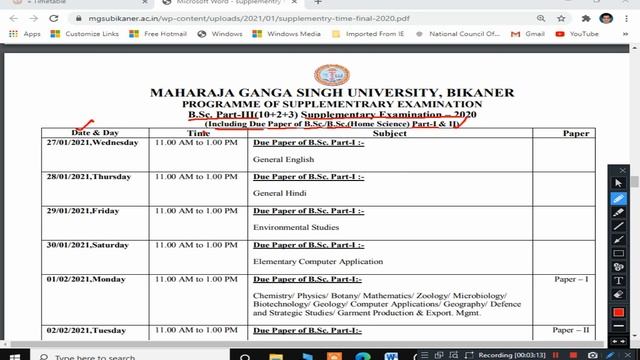The image size is (640, 360).
Task: Reload the current PDF page
Action: coord(53,19)
